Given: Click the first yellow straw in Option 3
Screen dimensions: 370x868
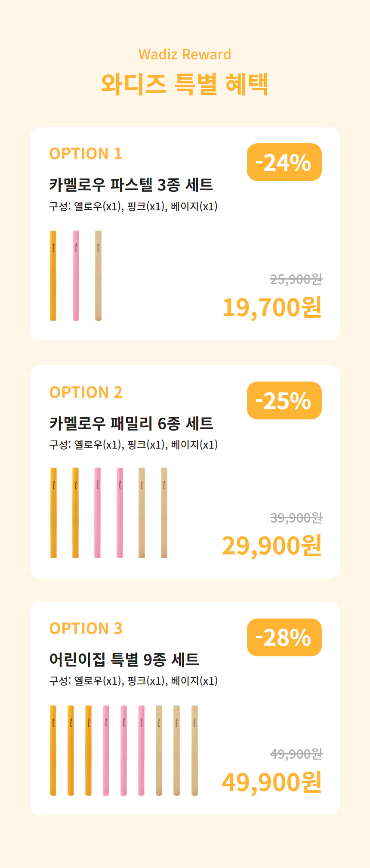Looking at the screenshot, I should (x=53, y=750).
